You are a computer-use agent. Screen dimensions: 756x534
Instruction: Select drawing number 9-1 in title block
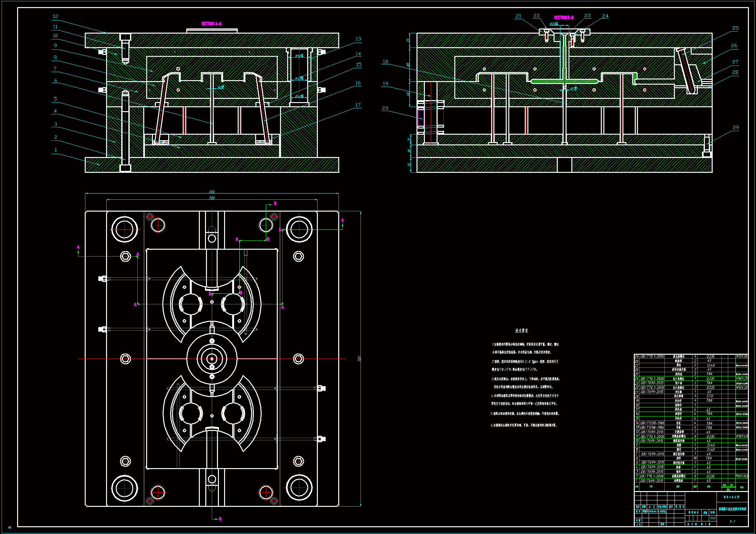click(732, 521)
